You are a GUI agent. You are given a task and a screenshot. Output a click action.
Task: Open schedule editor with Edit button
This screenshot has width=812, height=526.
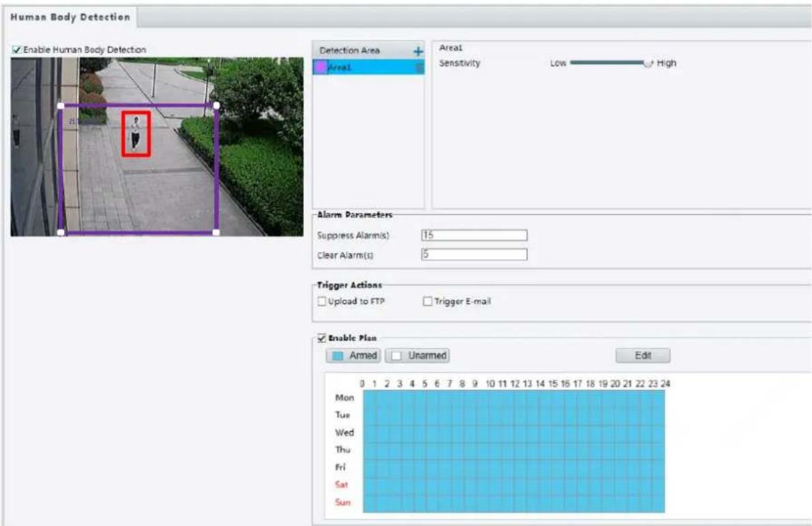pos(643,355)
